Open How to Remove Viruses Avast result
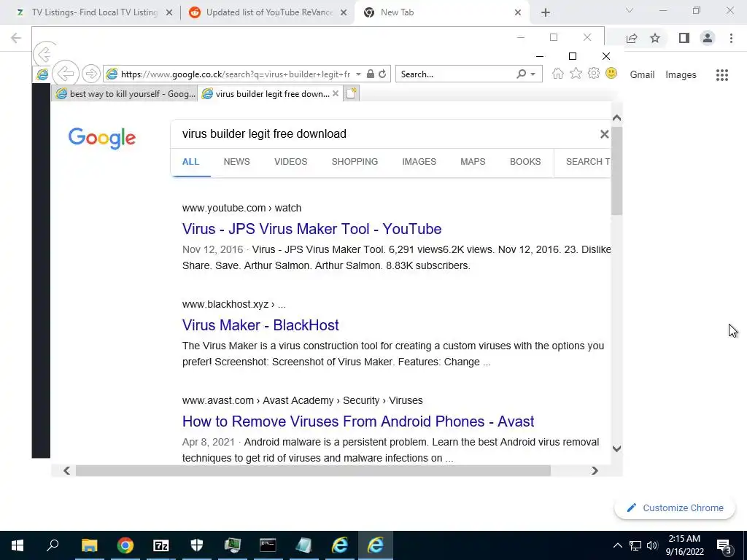This screenshot has width=747, height=560. [x=358, y=421]
